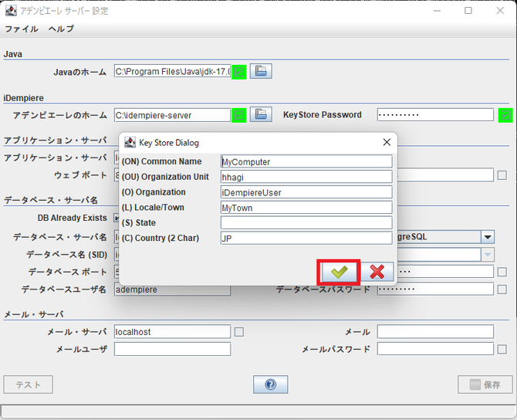This screenshot has width=517, height=420.
Task: Click green check next to アデンピエーレのホーム
Action: [x=239, y=115]
